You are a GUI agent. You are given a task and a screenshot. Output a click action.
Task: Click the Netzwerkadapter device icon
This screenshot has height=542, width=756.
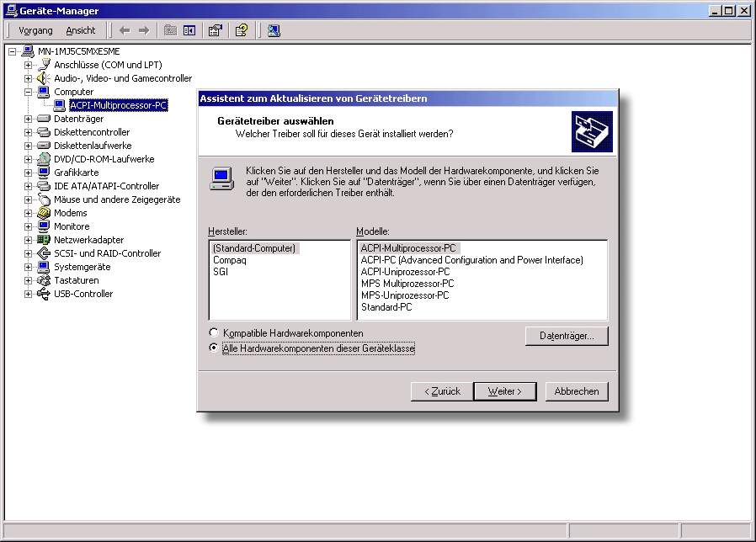[x=44, y=240]
